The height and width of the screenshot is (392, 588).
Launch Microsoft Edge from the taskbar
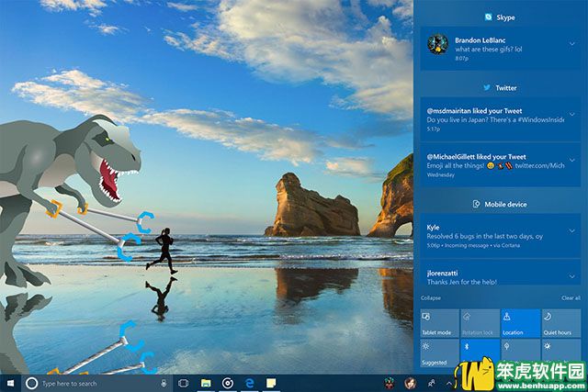[x=249, y=383]
